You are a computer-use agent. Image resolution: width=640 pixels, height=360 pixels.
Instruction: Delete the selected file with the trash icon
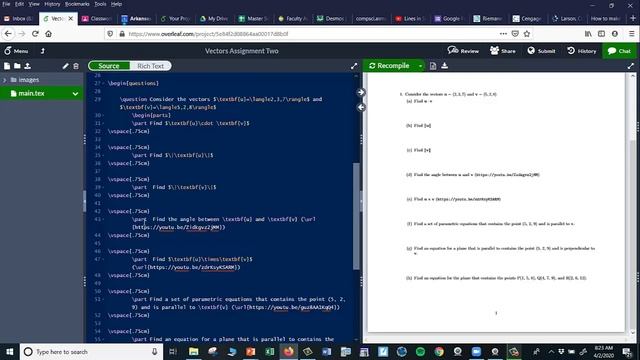coord(76,66)
